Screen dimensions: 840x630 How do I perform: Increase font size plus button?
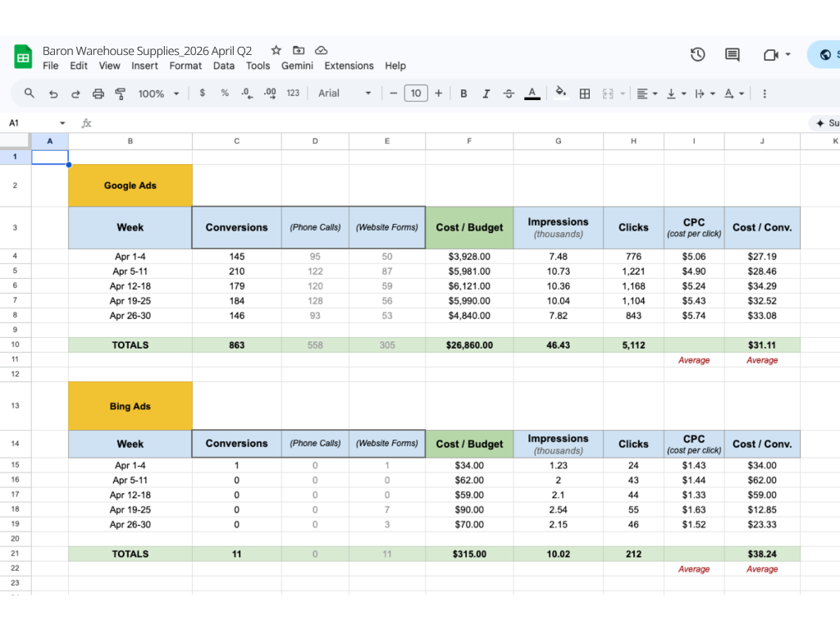pos(438,94)
